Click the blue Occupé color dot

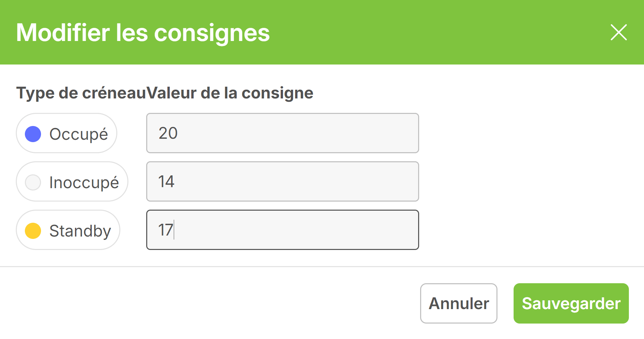(33, 134)
